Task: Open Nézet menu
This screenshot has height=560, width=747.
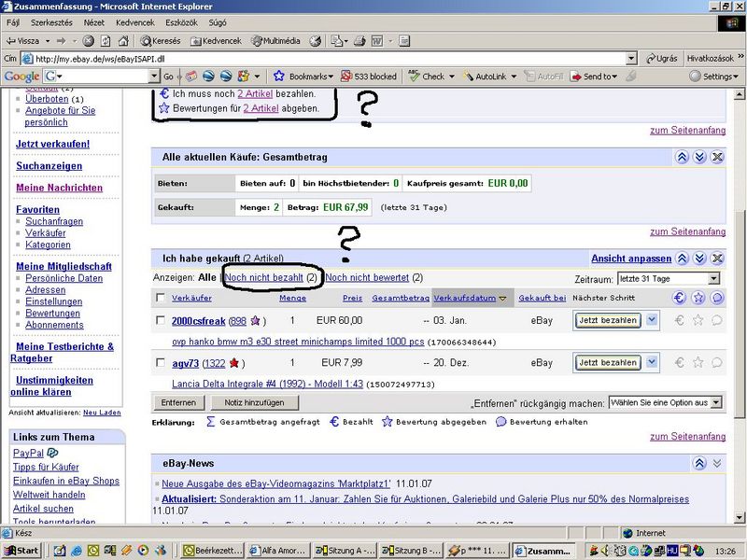Action: click(x=94, y=22)
